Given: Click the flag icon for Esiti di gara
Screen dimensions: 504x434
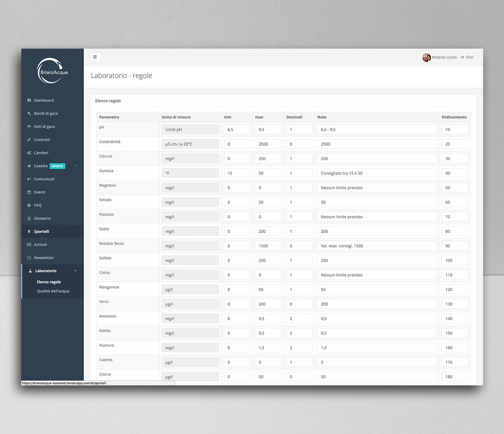Looking at the screenshot, I should click(29, 126).
